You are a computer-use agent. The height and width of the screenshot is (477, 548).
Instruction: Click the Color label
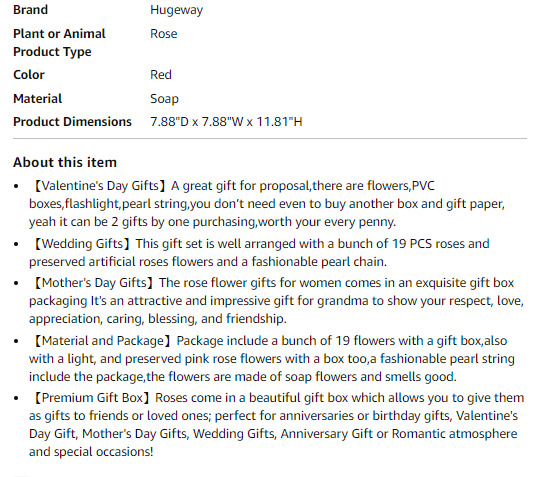[x=29, y=75]
